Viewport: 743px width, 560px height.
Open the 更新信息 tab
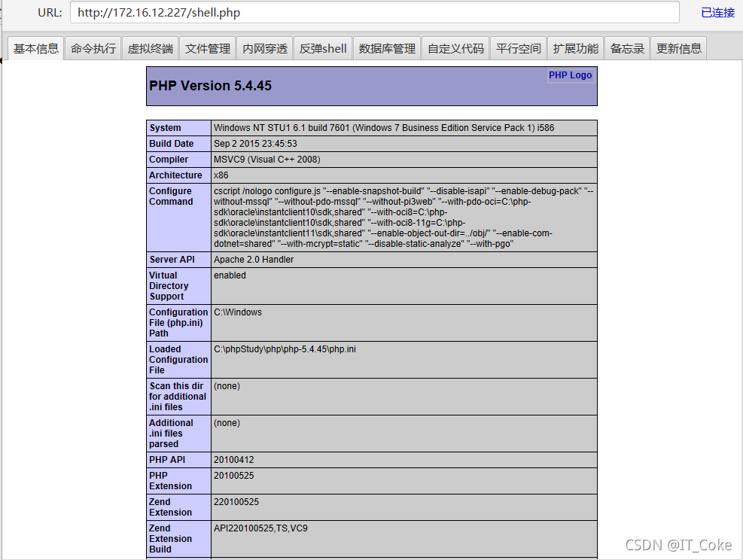678,48
